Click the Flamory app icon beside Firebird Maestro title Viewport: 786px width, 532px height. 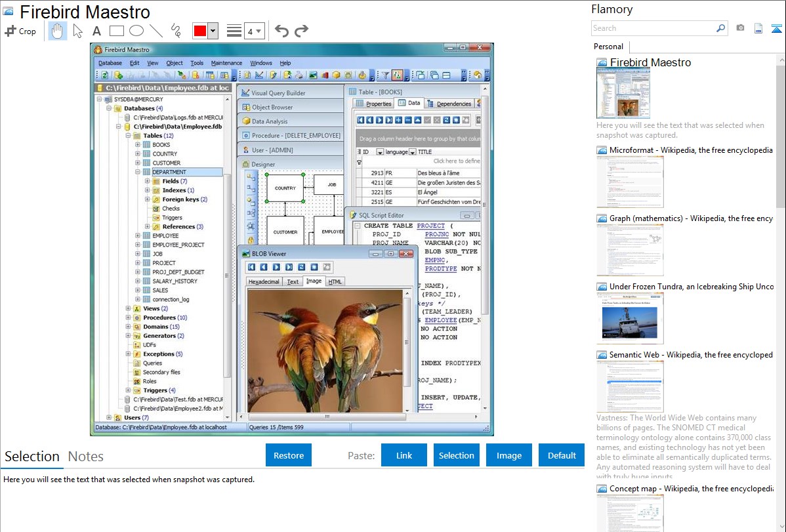click(8, 12)
